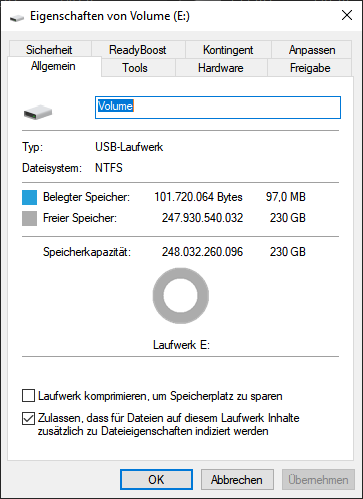Go to the Anpassen tab
This screenshot has height=499, width=363.
[x=312, y=50]
